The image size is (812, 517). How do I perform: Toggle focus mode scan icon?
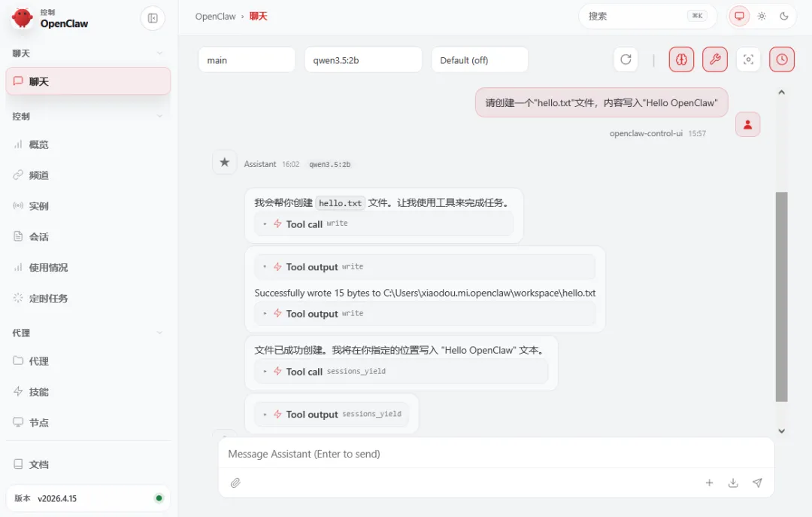click(x=748, y=59)
